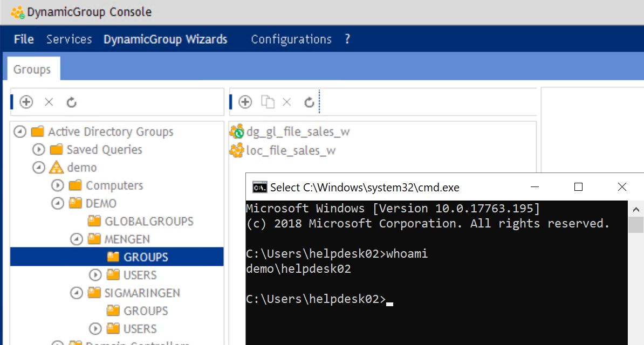Click the copy icon above the group list
The image size is (644, 345).
[x=268, y=102]
